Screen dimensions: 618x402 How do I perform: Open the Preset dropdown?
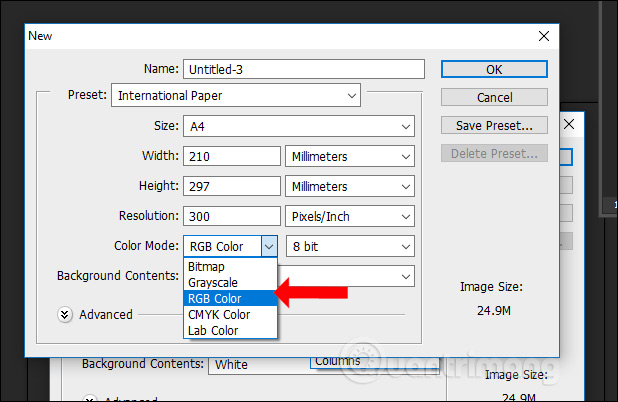pos(237,96)
